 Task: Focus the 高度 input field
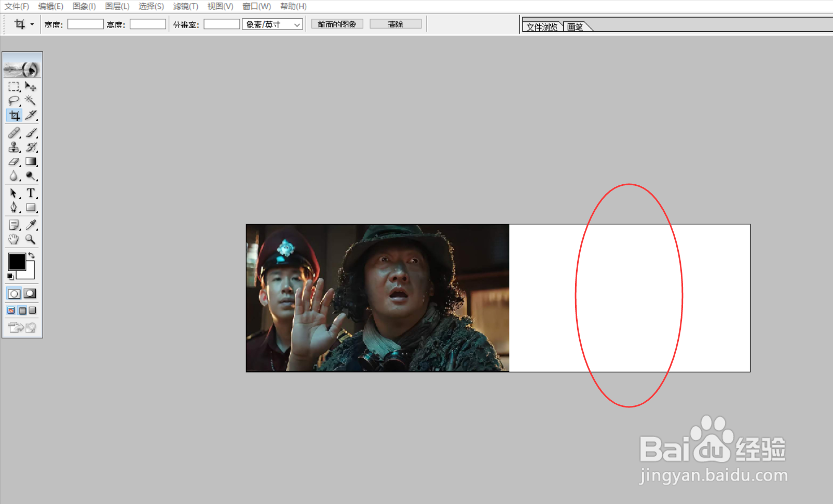tap(148, 24)
